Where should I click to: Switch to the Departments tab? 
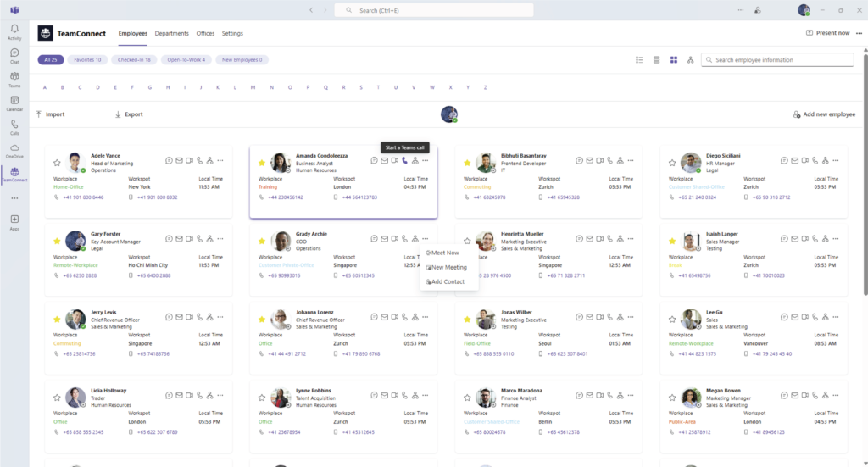click(171, 33)
